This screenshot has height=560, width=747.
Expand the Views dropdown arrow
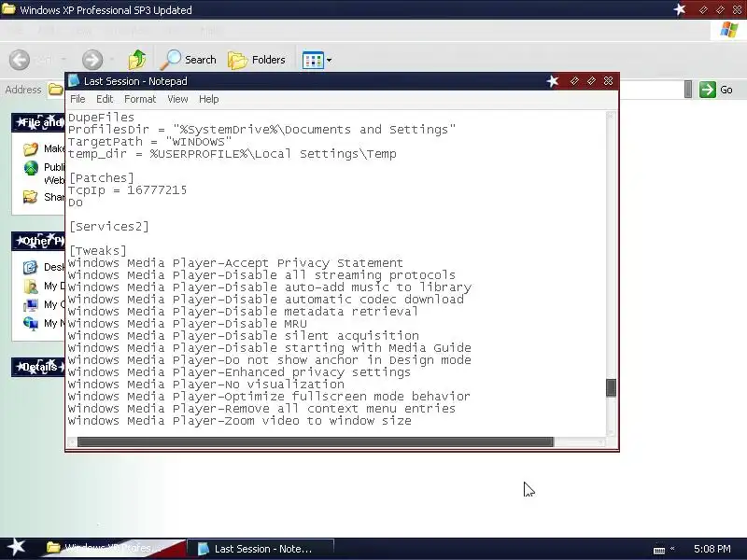(329, 61)
